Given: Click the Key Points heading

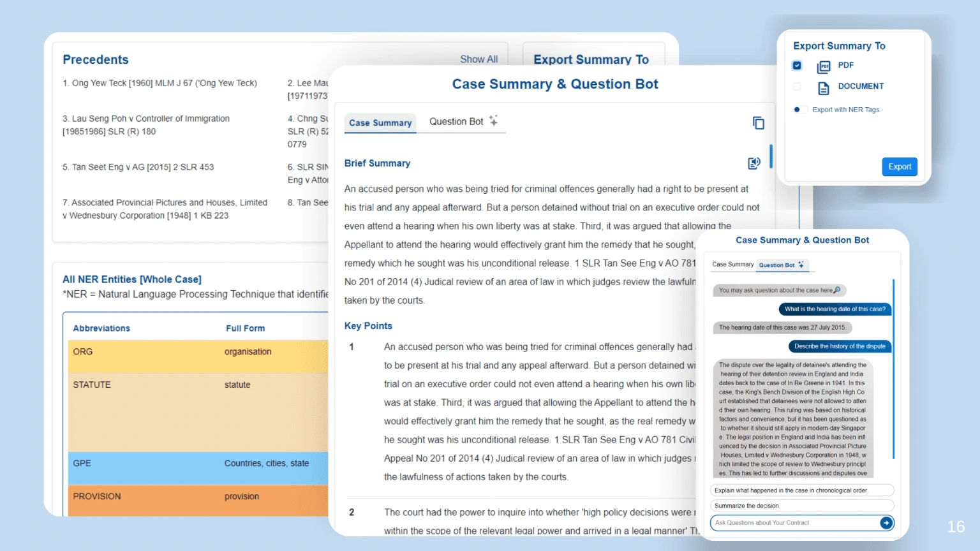Looking at the screenshot, I should click(x=368, y=326).
